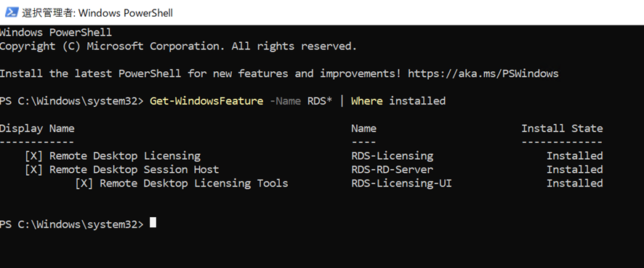The image size is (644, 268).
Task: Click the 'Windows PowerShell' banner line
Action: click(x=56, y=33)
